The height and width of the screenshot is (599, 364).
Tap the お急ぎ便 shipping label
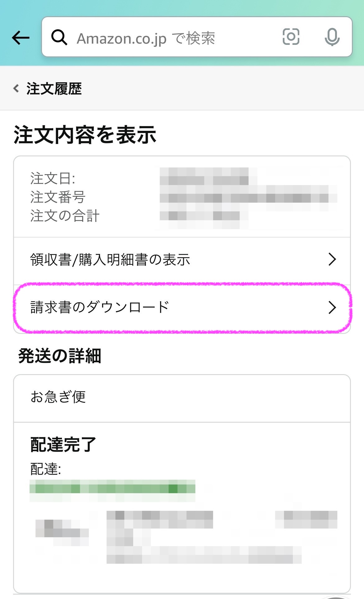click(58, 397)
